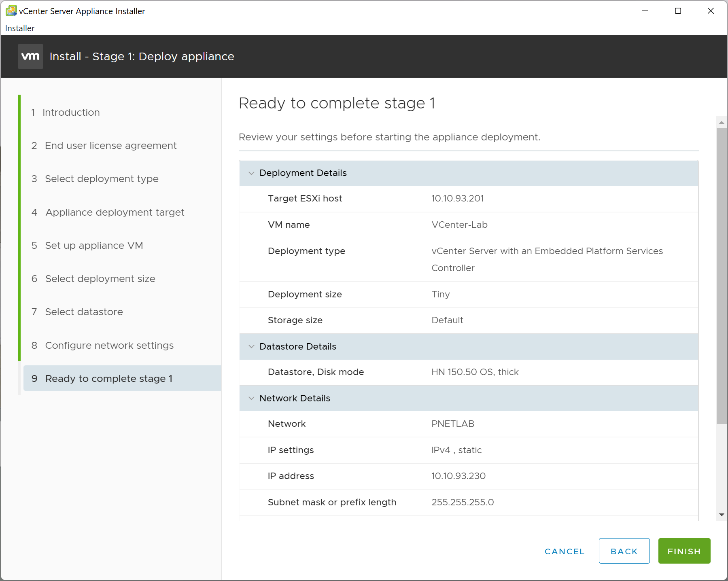Collapse the Deployment Details section
Viewport: 728px width, 581px height.
pos(251,173)
